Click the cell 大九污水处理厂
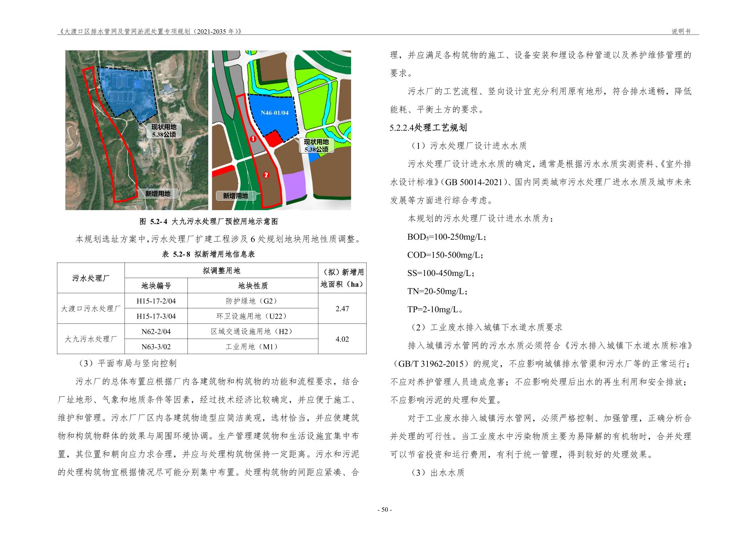Image resolution: width=756 pixels, height=535 pixels. point(91,339)
